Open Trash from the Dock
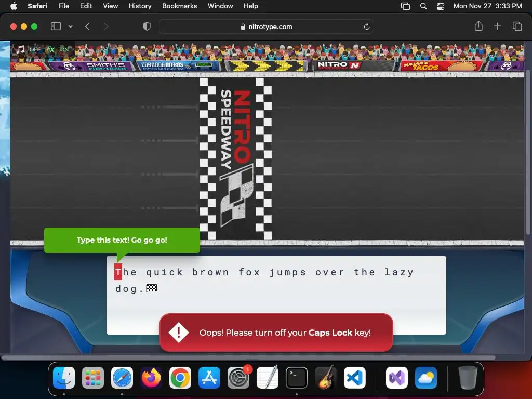Screen dimensions: 532x399 [468, 378]
